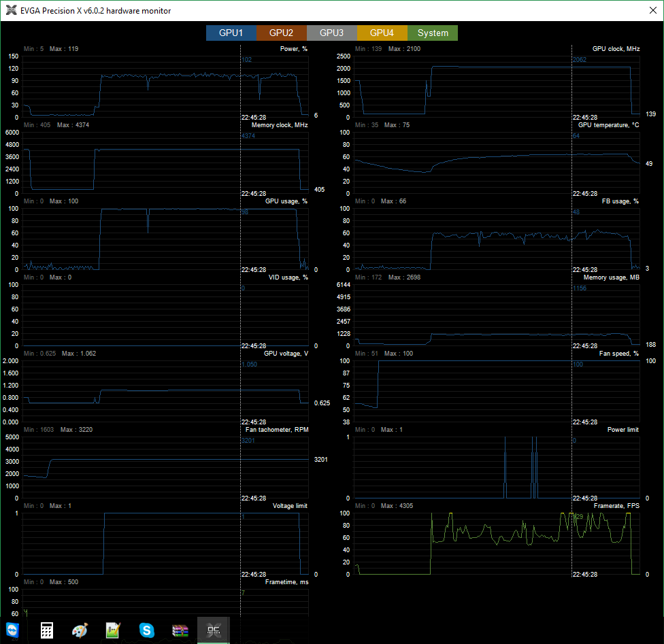Click the GPU clock 'Max : 2100' readout

pos(404,49)
